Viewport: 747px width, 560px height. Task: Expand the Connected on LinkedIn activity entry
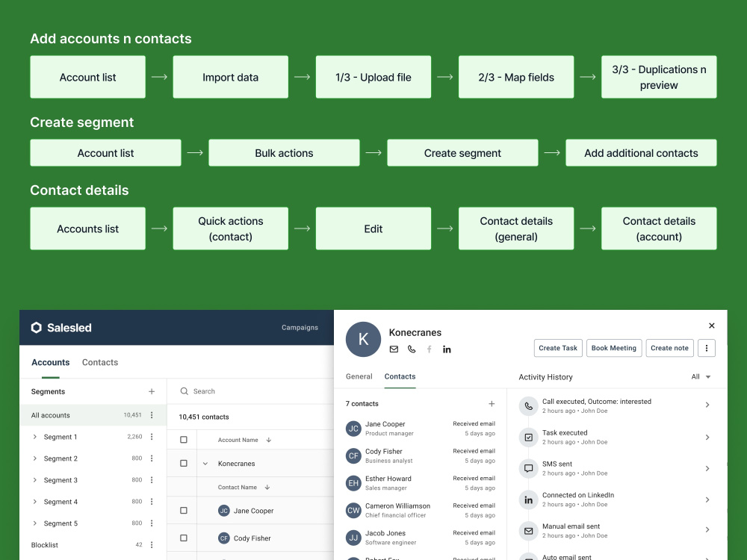coord(707,500)
